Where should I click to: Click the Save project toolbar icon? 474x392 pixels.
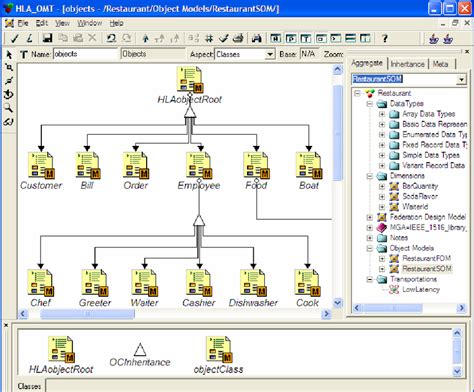tap(47, 38)
